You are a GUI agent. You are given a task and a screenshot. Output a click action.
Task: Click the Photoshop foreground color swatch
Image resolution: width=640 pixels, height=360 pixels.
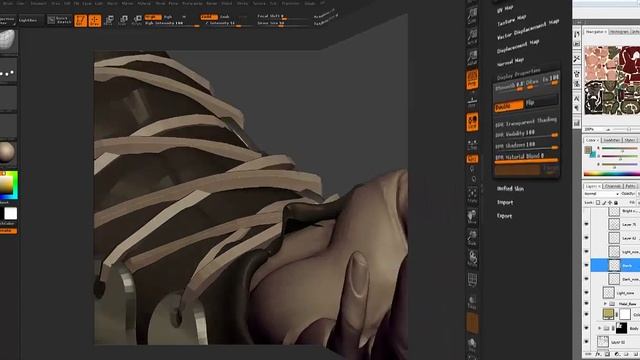click(588, 150)
